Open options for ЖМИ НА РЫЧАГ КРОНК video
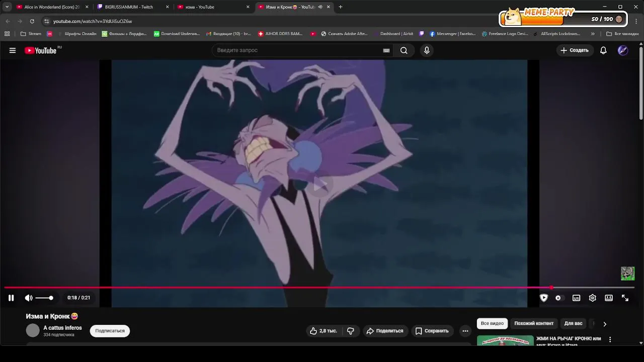This screenshot has height=362, width=644. [610, 339]
